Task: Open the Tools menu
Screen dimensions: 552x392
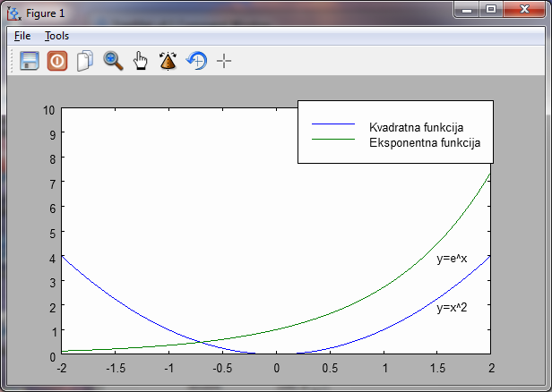Action: [56, 36]
